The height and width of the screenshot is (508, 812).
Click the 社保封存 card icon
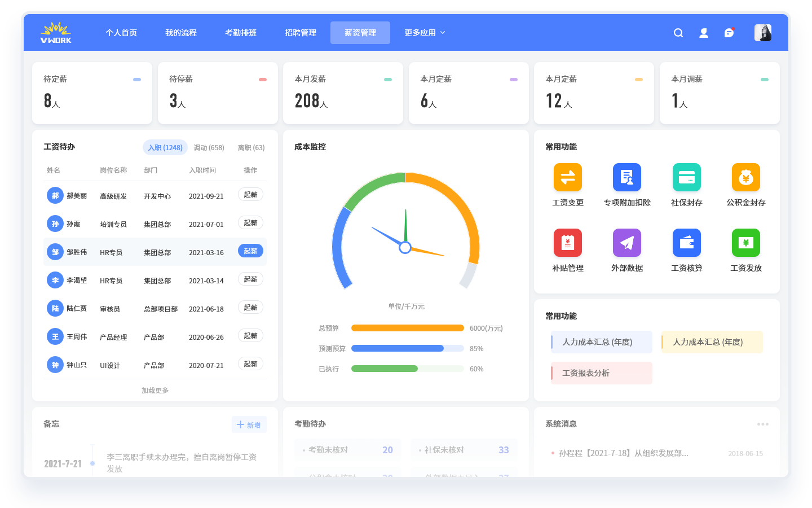coord(686,177)
